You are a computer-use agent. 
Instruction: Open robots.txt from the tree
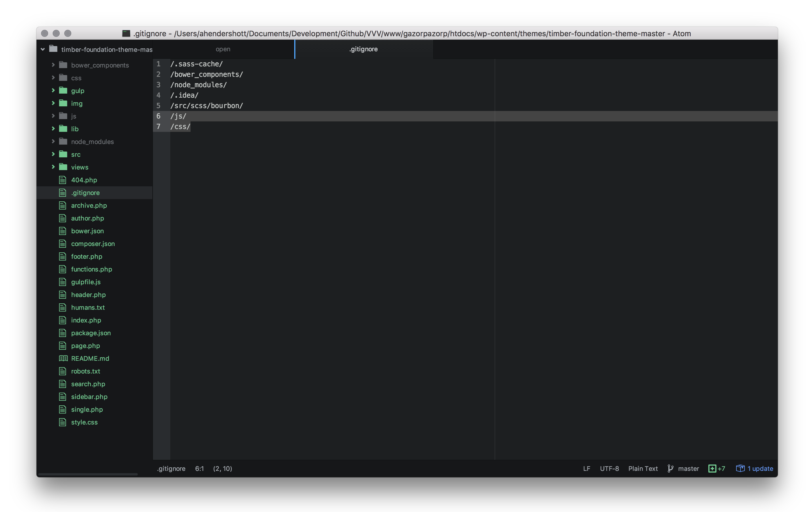(x=85, y=371)
